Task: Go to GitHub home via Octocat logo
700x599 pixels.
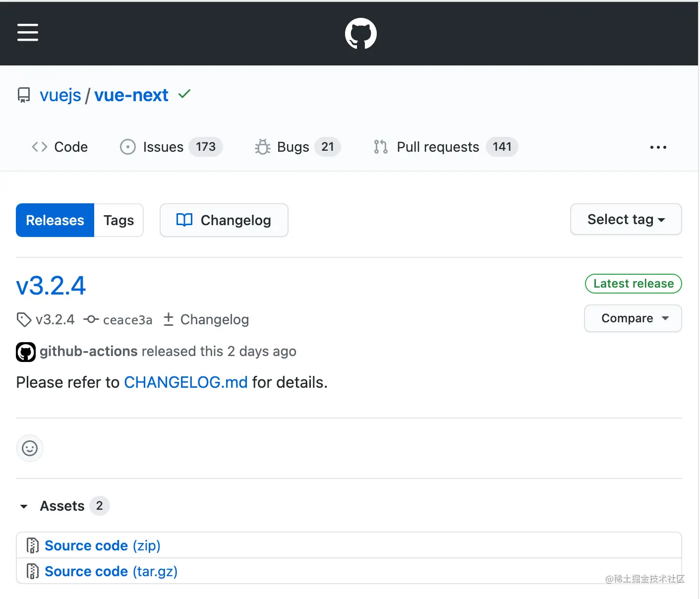Action: tap(361, 34)
